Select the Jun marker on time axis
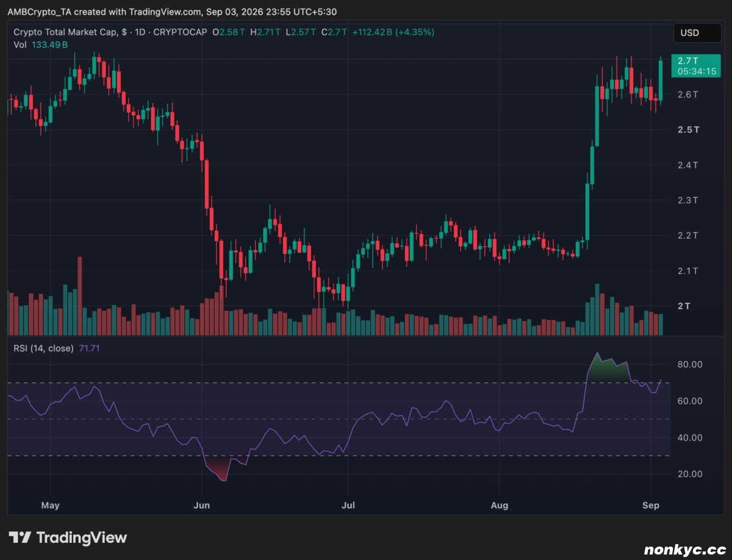The width and height of the screenshot is (732, 560). (201, 505)
